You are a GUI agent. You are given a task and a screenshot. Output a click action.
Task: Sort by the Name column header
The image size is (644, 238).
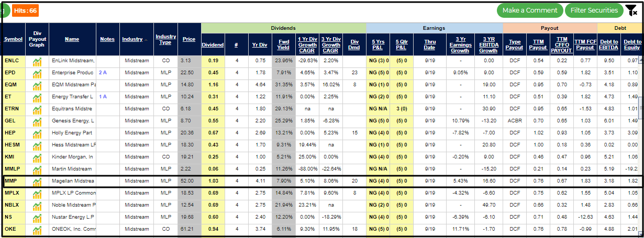coord(72,39)
